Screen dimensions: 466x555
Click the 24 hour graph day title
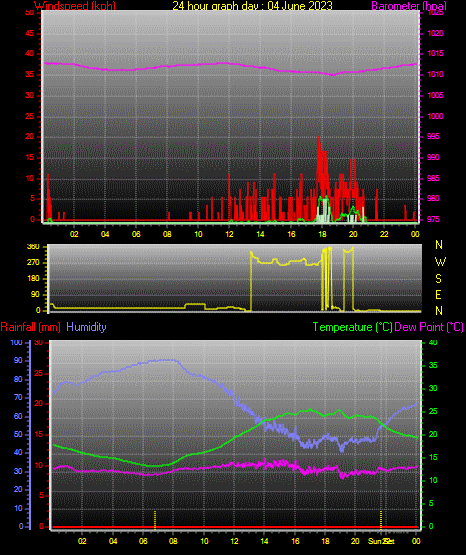point(252,6)
